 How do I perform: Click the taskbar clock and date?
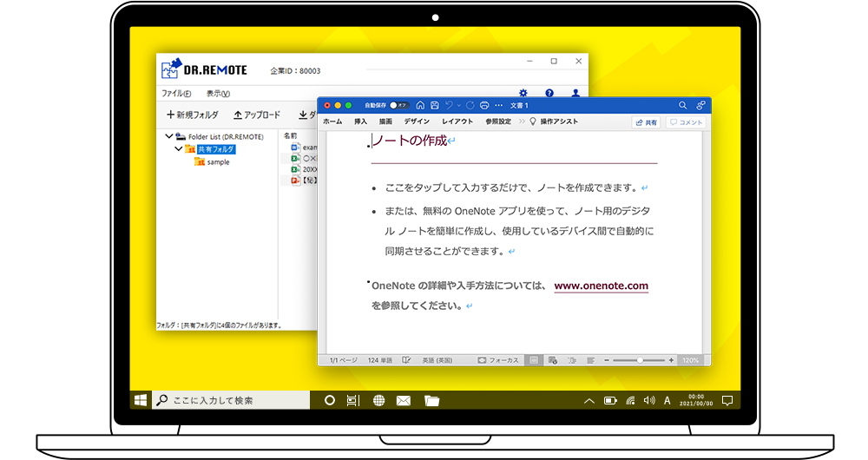(x=696, y=400)
